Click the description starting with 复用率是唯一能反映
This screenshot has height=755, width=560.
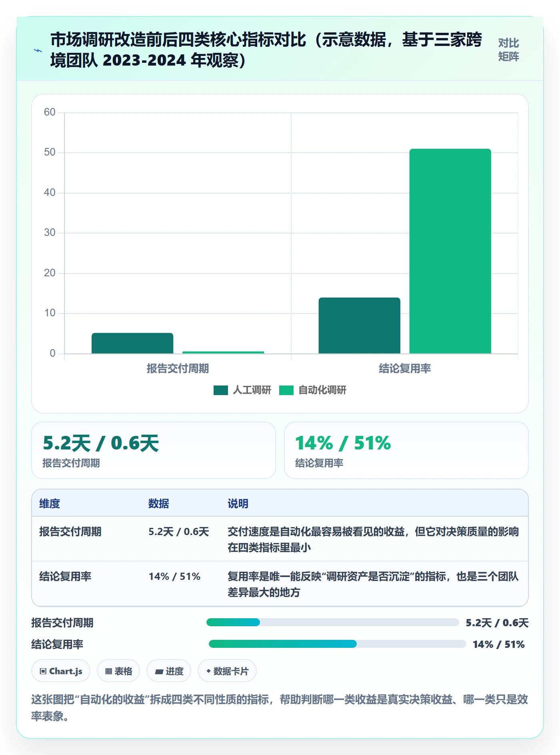[373, 584]
